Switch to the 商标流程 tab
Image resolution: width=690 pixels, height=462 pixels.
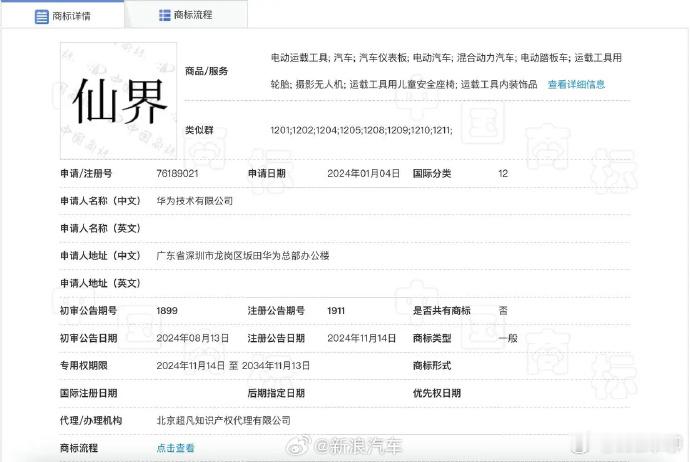pos(186,15)
